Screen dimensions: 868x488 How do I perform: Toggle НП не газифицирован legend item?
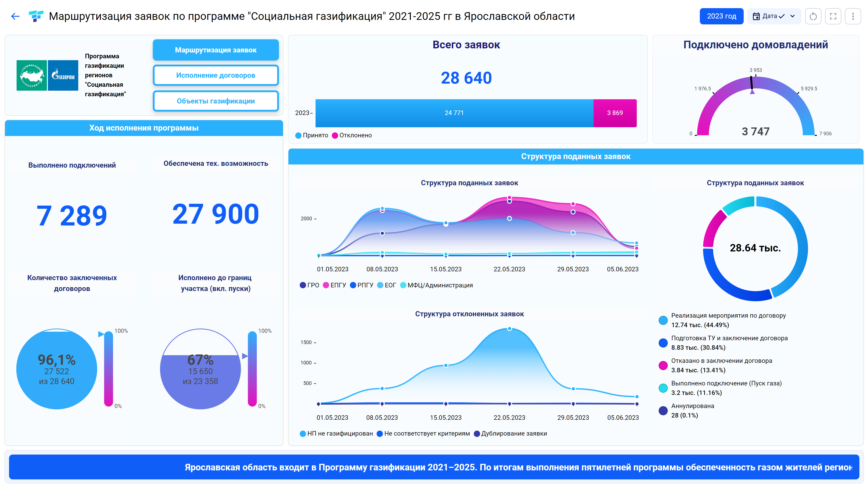[336, 434]
